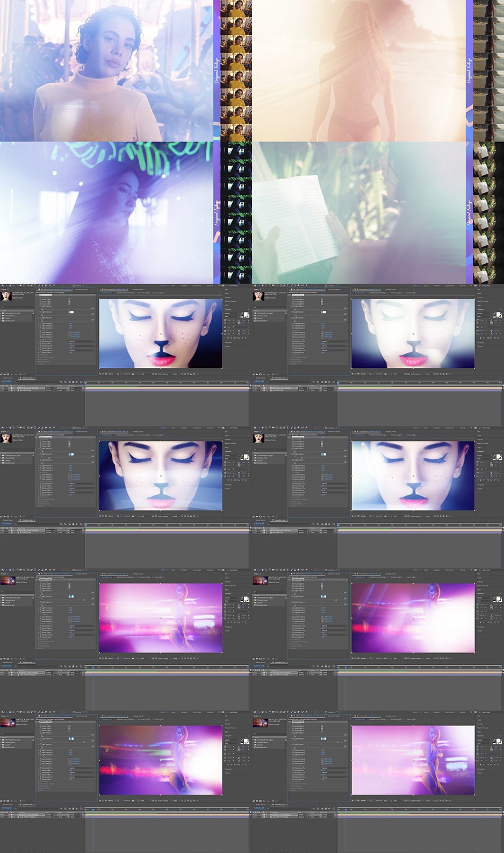Toggle Source Light 3 checkbox, fourth neon-woman window
This screenshot has height=853, width=504.
pos(321,730)
